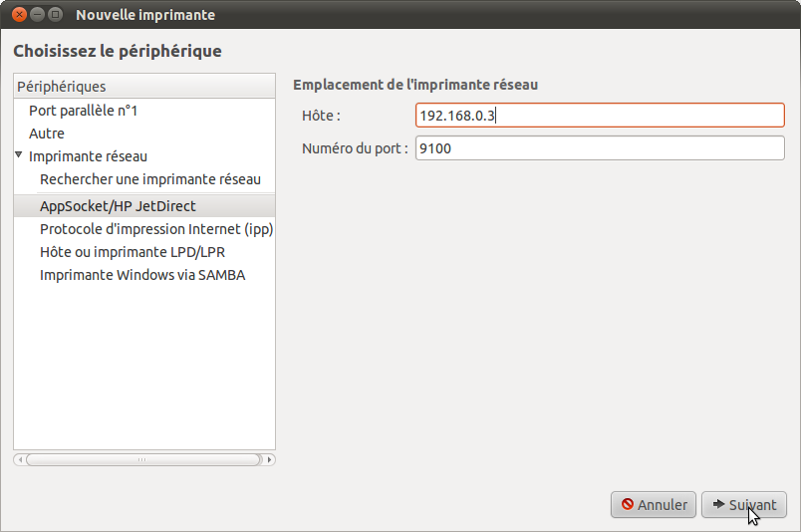Select Imprimante Windows via SAMBA

click(142, 275)
